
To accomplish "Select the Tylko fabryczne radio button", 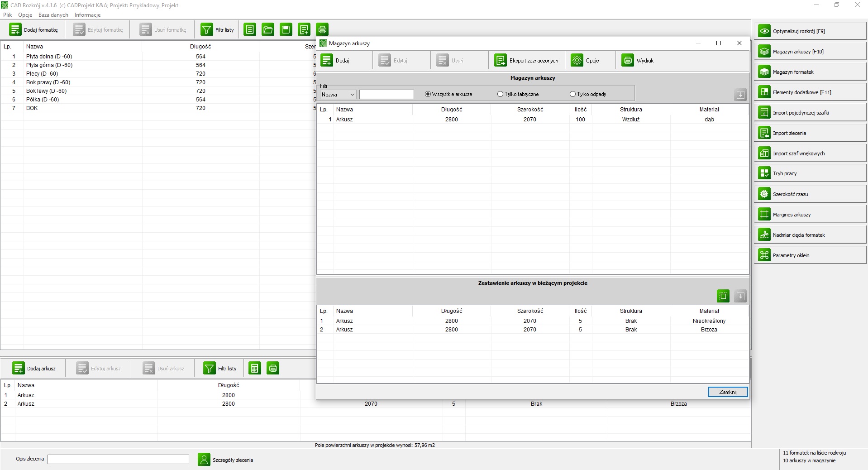I will click(x=500, y=94).
